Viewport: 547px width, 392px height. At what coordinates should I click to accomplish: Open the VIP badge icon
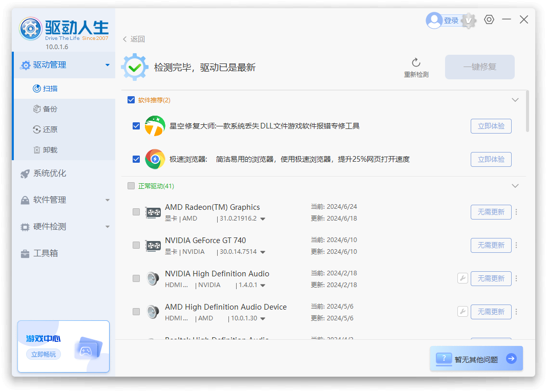coord(469,21)
